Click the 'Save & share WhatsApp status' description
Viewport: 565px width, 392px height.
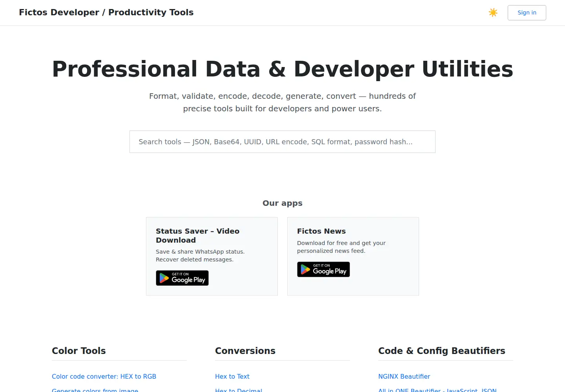tap(200, 256)
